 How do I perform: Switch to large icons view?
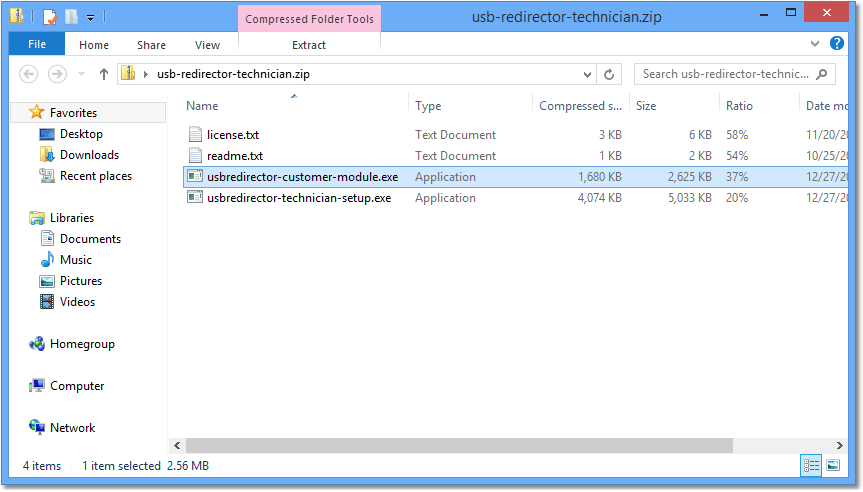[832, 466]
